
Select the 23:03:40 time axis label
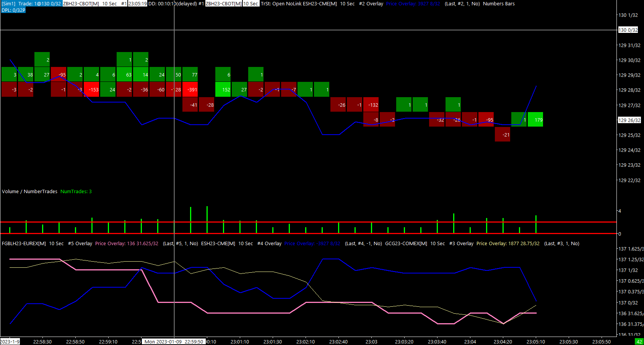coord(437,342)
